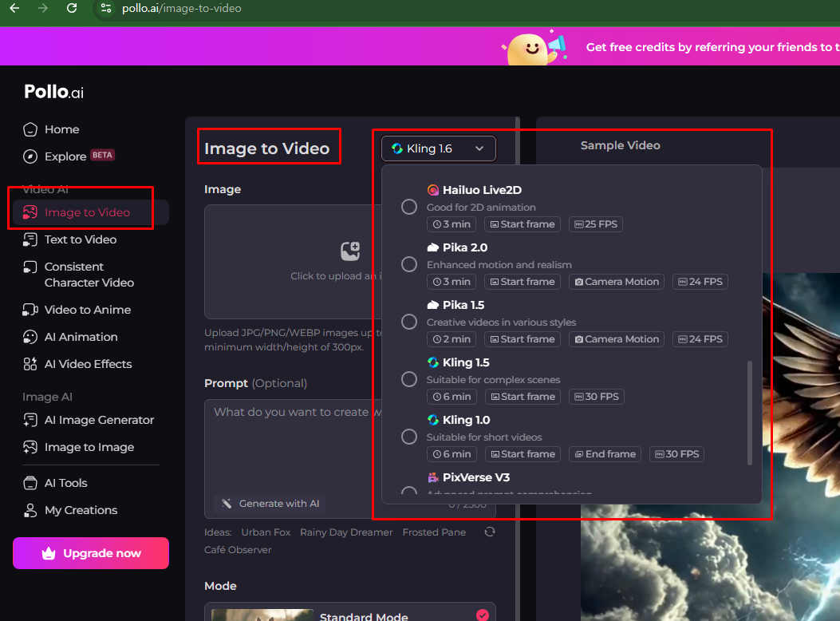Click the model list scrollbar

click(750, 413)
